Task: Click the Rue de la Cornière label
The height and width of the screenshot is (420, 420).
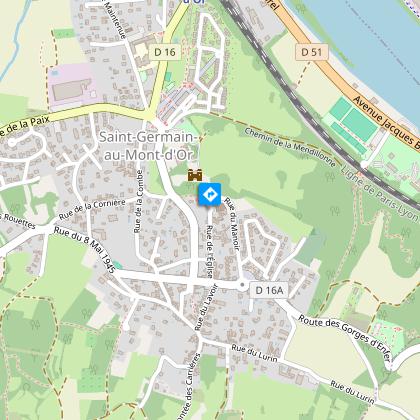Action: click(92, 209)
